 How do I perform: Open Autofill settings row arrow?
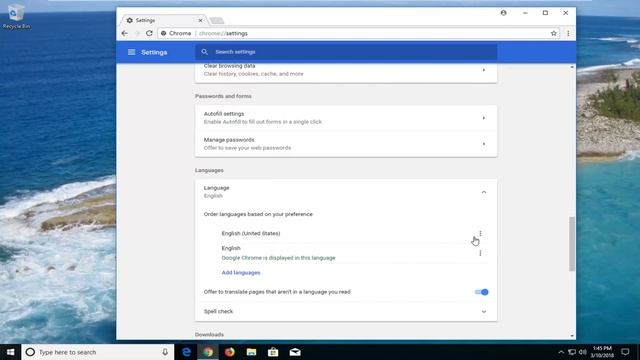pos(484,118)
